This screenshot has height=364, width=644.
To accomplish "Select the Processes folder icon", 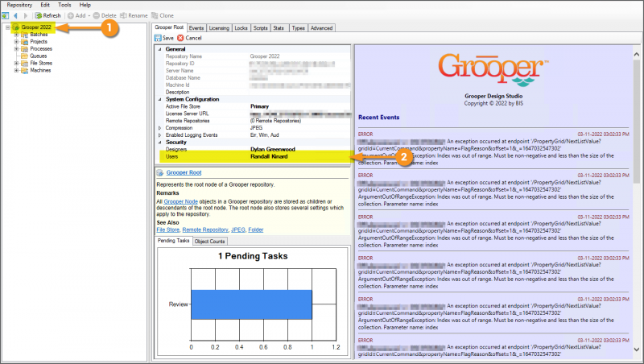I will 25,49.
